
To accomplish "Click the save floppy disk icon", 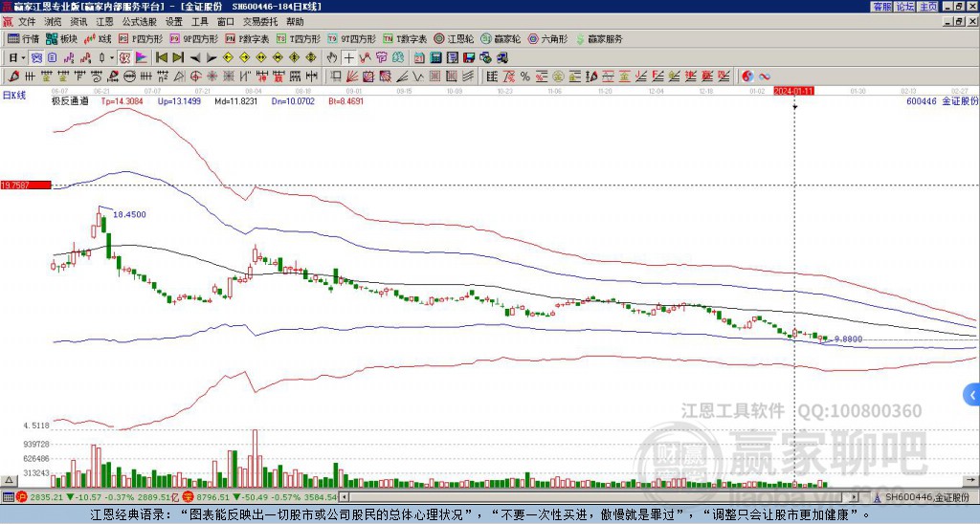I will (469, 58).
